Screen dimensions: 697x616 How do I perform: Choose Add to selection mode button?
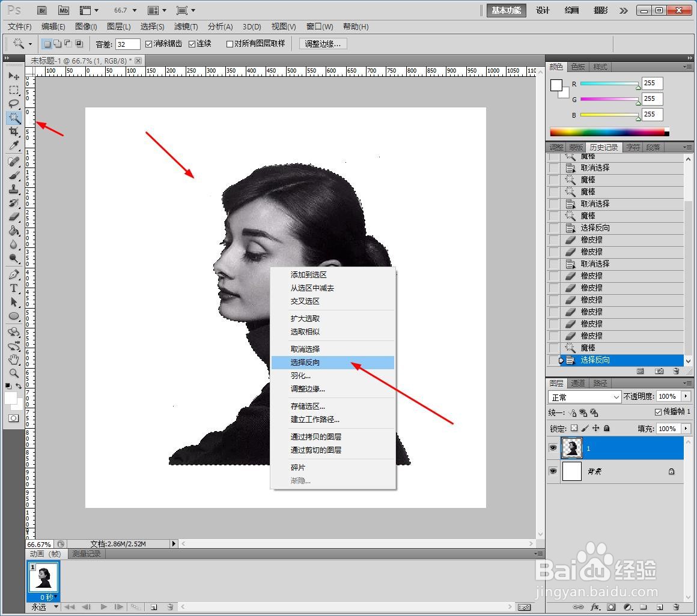[57, 43]
